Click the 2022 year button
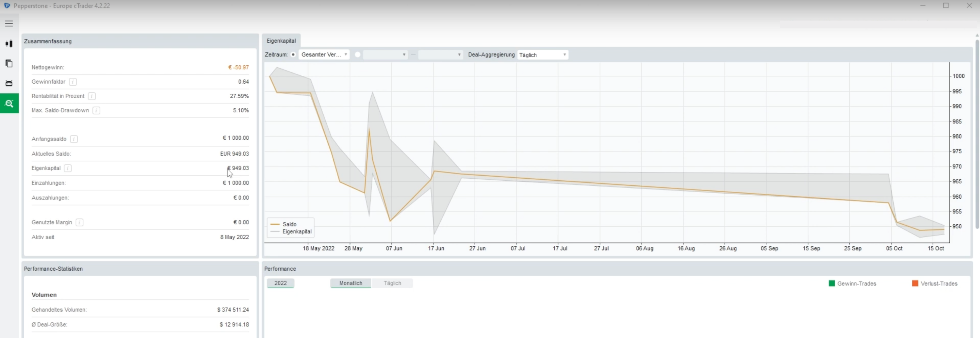 point(280,283)
